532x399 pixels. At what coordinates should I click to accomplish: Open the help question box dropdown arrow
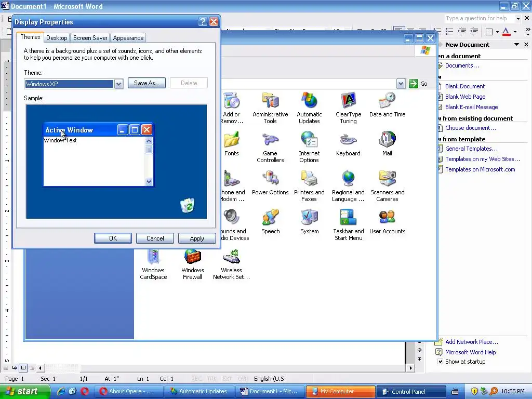click(x=518, y=18)
